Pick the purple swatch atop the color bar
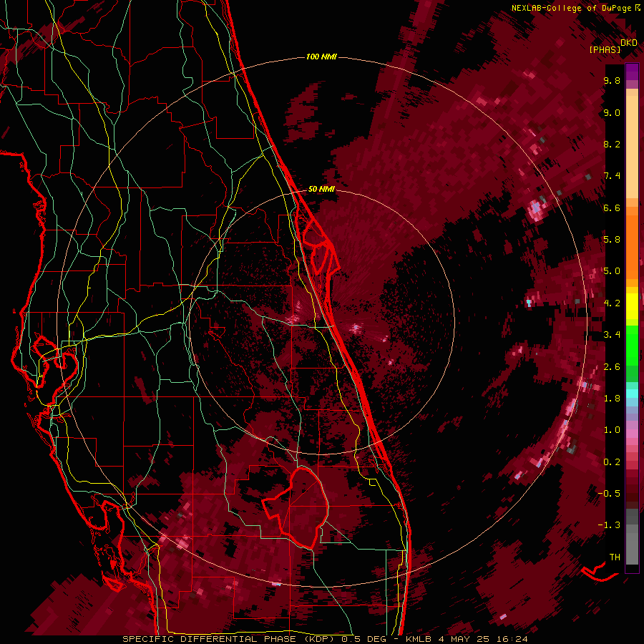 tap(632, 72)
